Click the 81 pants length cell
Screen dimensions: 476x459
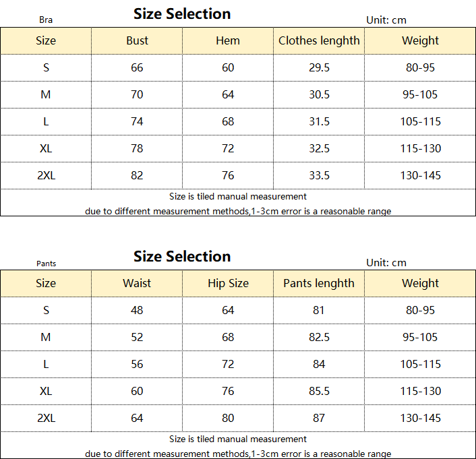[319, 310]
